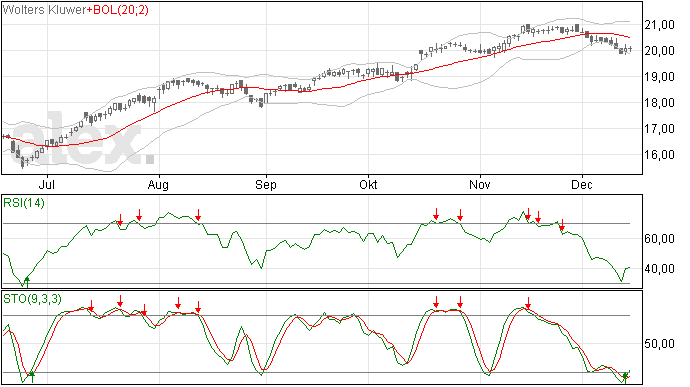The width and height of the screenshot is (690, 387).
Task: Select the Dec month label
Action: point(582,184)
